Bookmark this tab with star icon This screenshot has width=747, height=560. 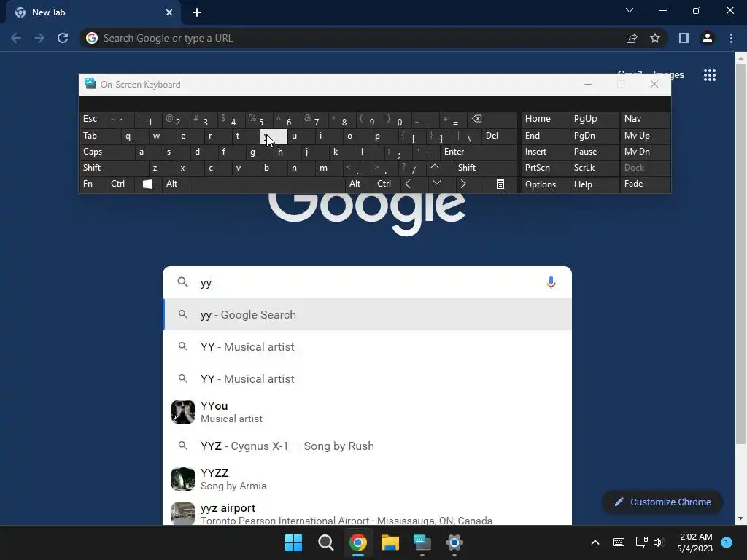pos(655,38)
